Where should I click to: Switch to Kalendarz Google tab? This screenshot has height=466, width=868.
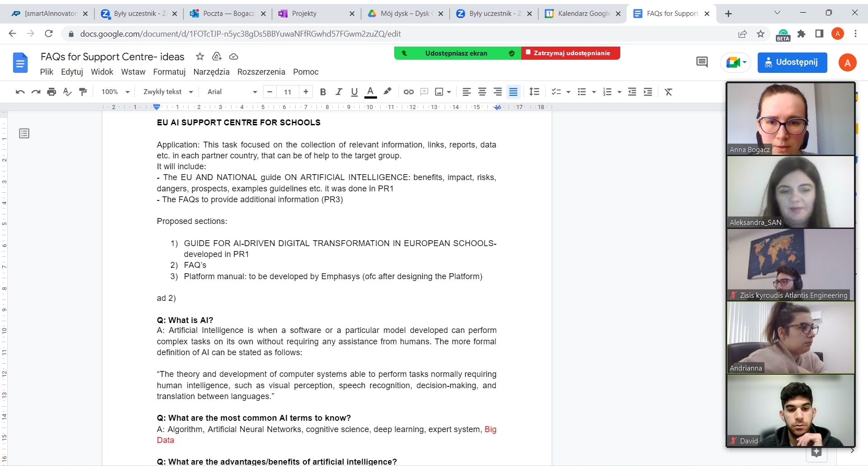(582, 14)
